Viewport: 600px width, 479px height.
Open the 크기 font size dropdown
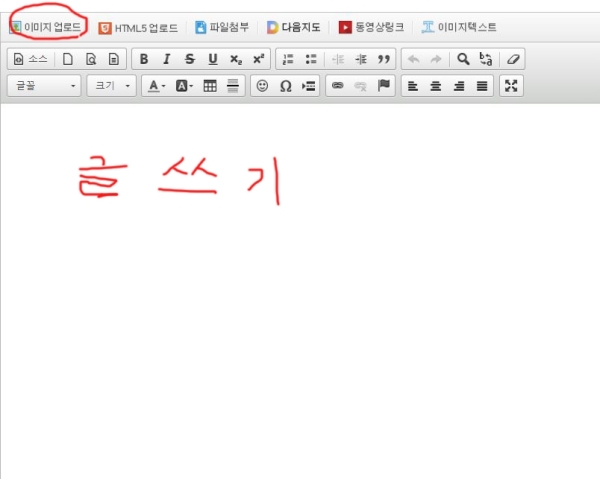tap(111, 86)
